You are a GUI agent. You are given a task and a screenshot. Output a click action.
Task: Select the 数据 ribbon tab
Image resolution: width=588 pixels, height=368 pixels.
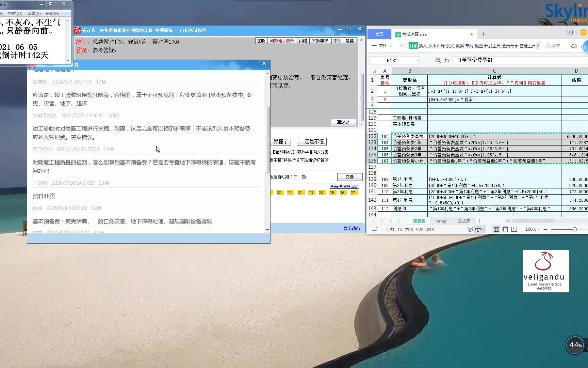tap(459, 46)
